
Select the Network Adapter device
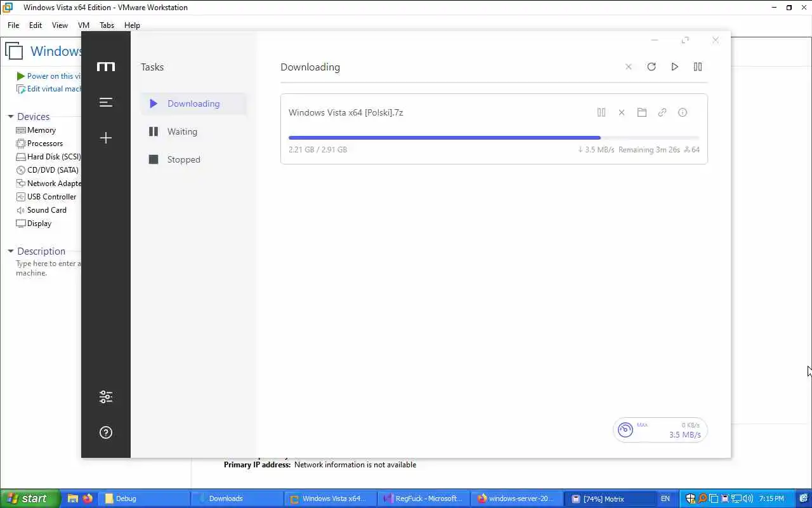click(x=48, y=184)
